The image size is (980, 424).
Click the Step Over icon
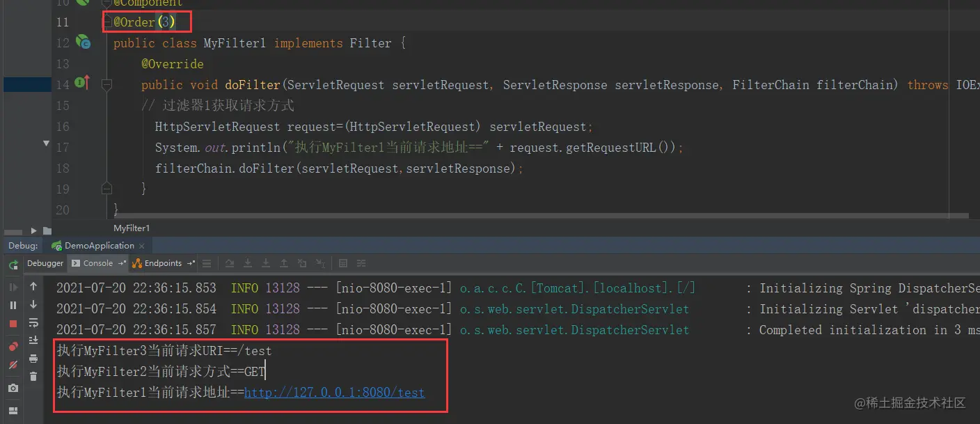230,264
